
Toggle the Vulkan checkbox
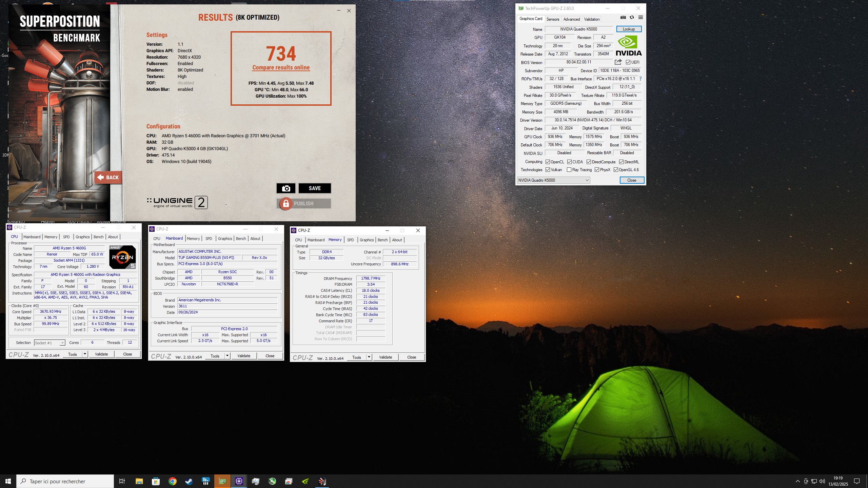(x=548, y=170)
